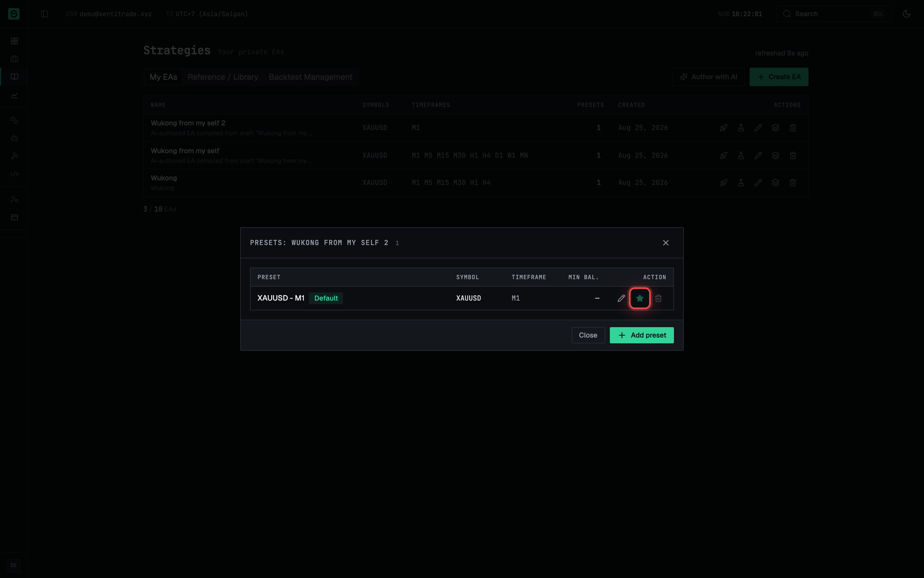Viewport: 924px width, 578px height.
Task: Click the XAUUSD - M1 preset name
Action: 281,298
